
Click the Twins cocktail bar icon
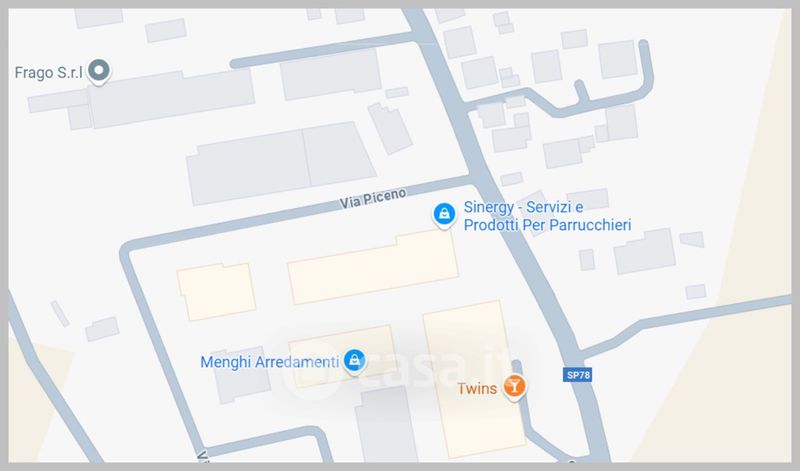514,387
